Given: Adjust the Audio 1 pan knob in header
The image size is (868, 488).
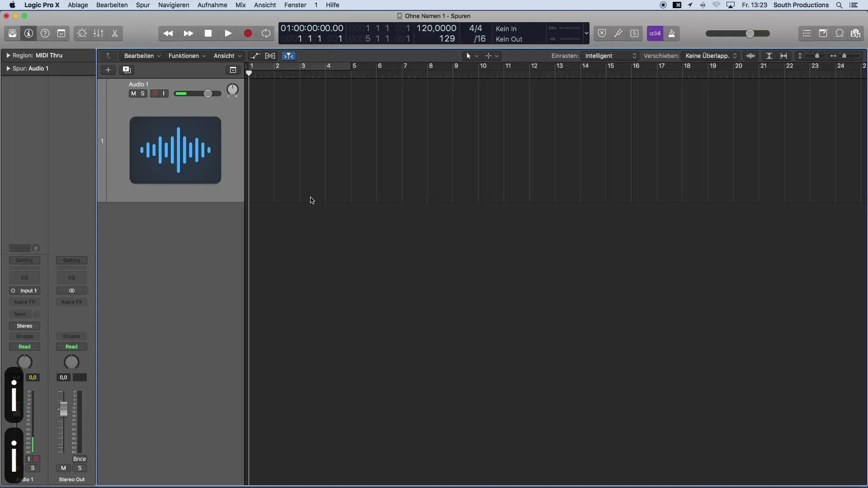Looking at the screenshot, I should point(232,89).
